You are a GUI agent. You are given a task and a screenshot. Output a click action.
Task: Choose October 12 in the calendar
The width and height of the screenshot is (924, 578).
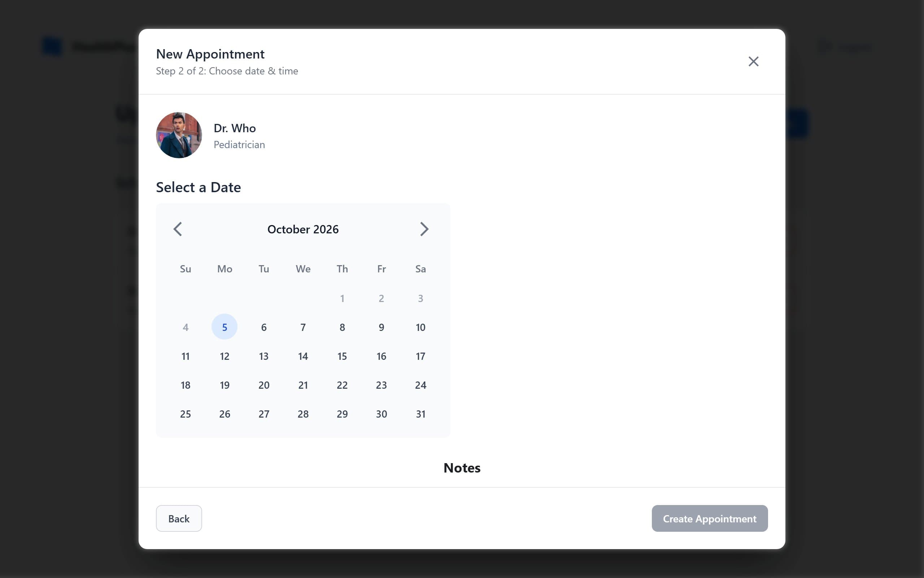225,356
